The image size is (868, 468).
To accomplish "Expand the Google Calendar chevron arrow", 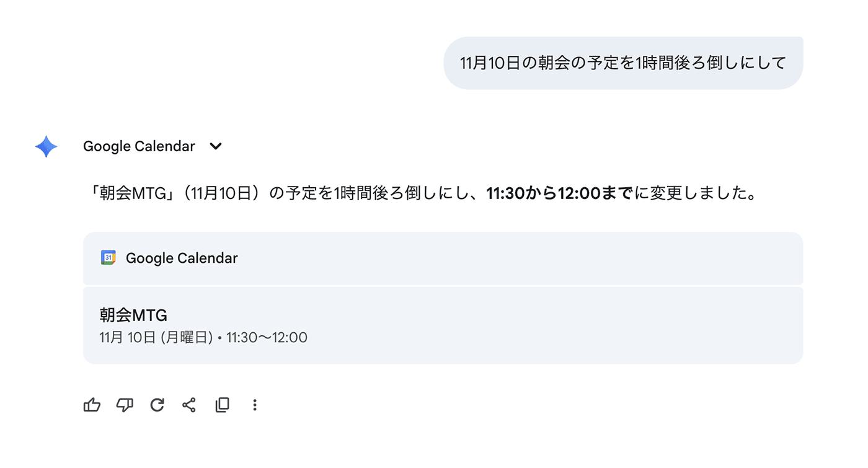I will (216, 147).
